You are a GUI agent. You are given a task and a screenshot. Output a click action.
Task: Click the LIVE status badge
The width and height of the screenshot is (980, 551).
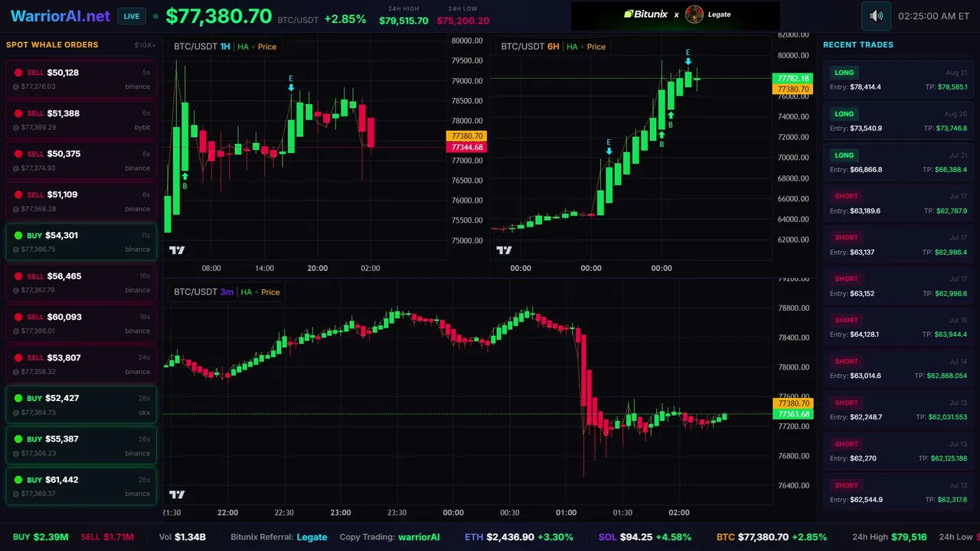(132, 16)
